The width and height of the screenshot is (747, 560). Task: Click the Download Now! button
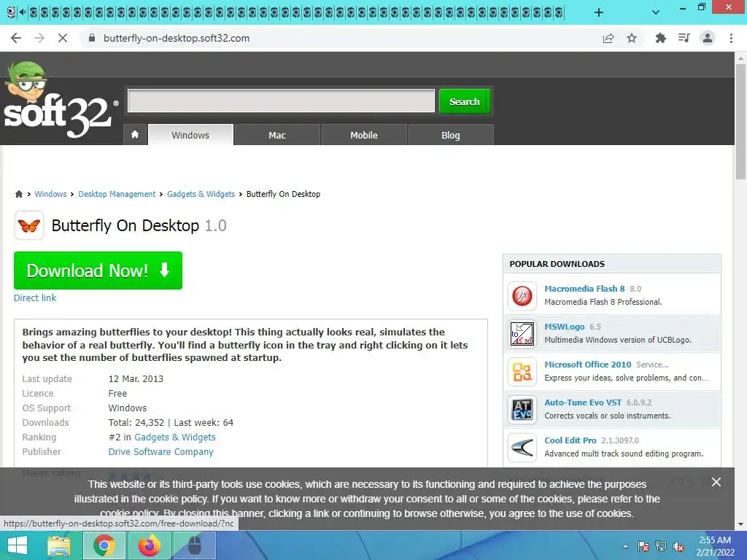click(x=98, y=270)
